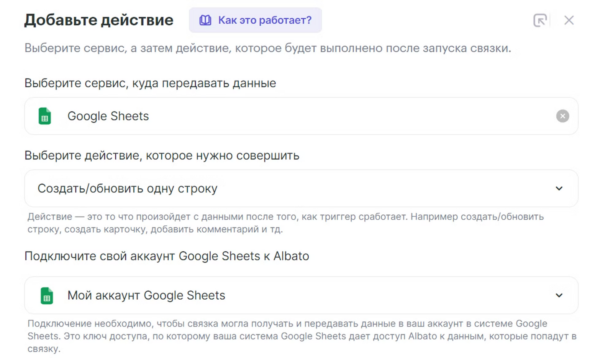Screen dimensions: 613x364
Task: Click the Google Sheets icon in account field
Action: click(x=47, y=295)
